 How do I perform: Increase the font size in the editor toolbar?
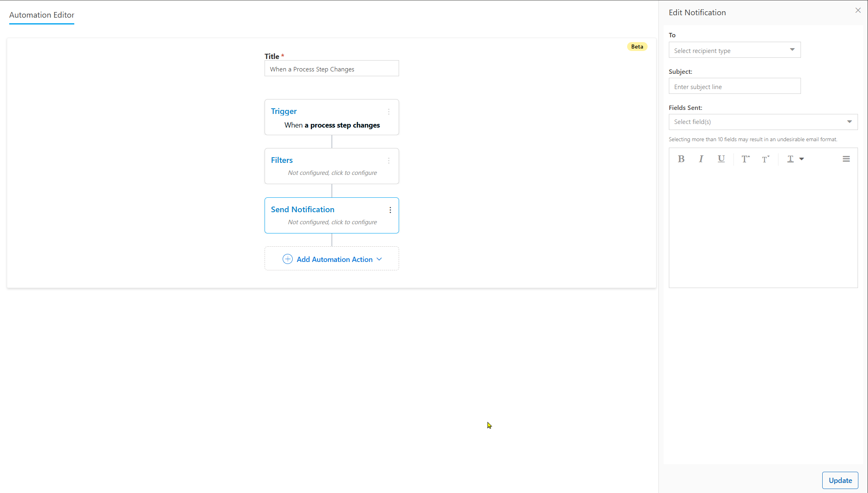746,159
